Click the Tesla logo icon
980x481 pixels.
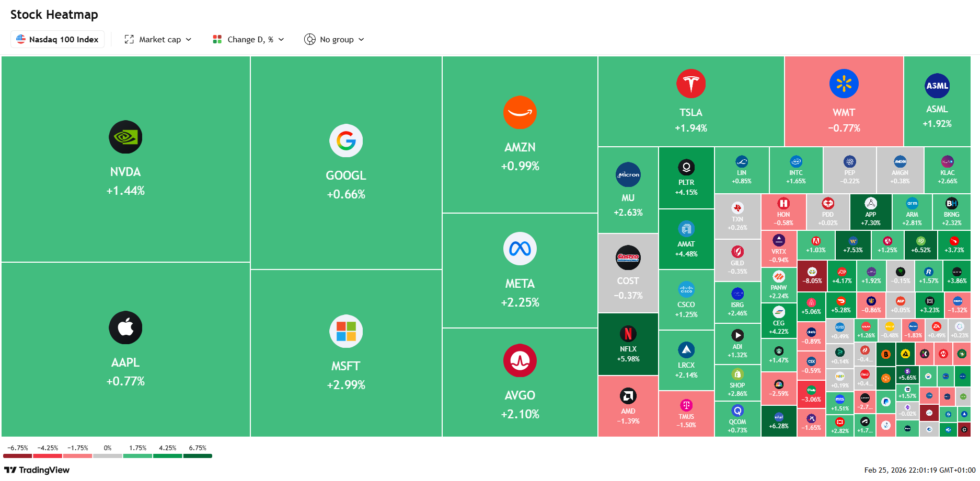691,84
